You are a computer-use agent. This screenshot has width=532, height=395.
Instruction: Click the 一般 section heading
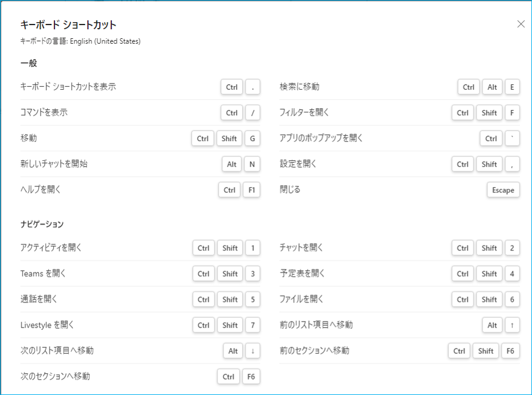pos(29,63)
